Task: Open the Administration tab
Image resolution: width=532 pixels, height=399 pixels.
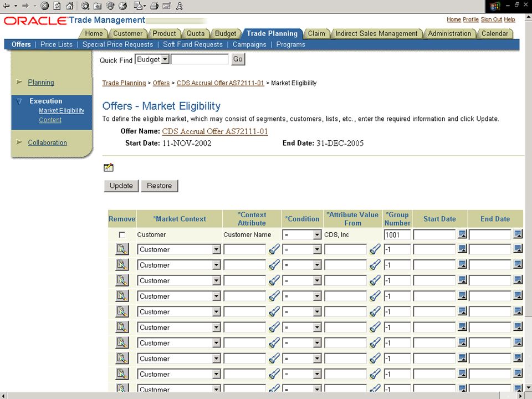Action: tap(449, 34)
